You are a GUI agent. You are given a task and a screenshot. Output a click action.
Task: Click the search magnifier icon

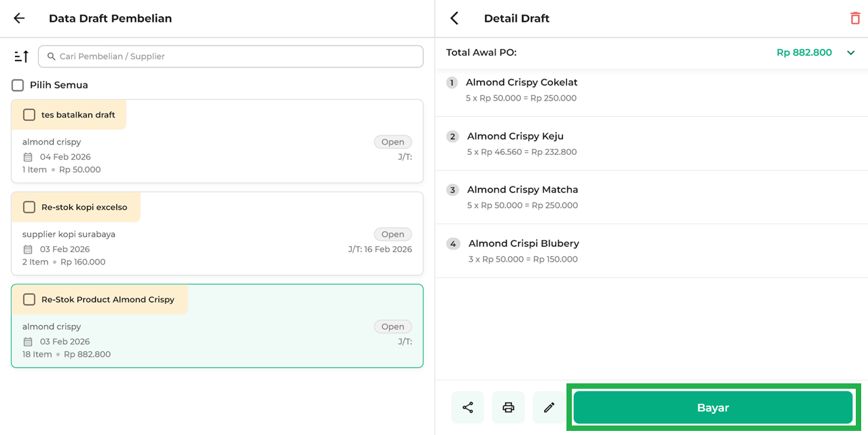tap(51, 56)
